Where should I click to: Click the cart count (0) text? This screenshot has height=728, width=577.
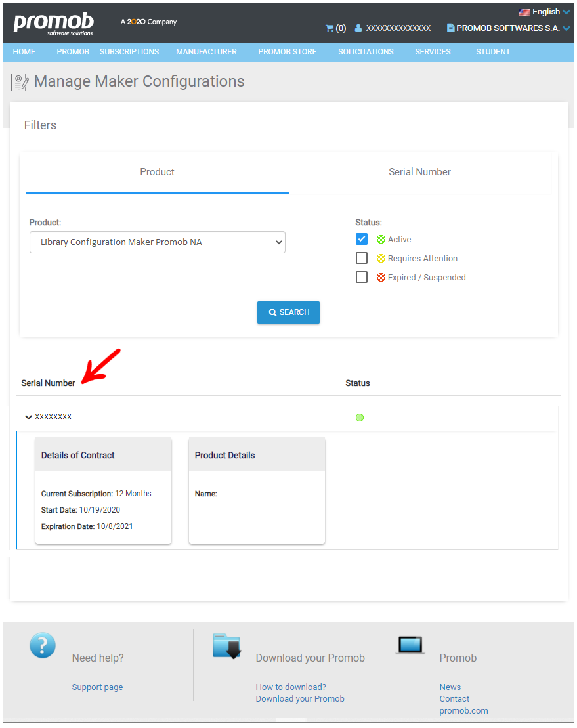coord(341,28)
